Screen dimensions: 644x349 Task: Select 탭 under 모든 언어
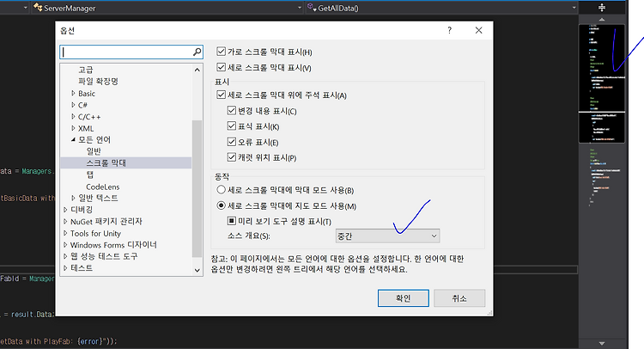pyautogui.click(x=90, y=174)
